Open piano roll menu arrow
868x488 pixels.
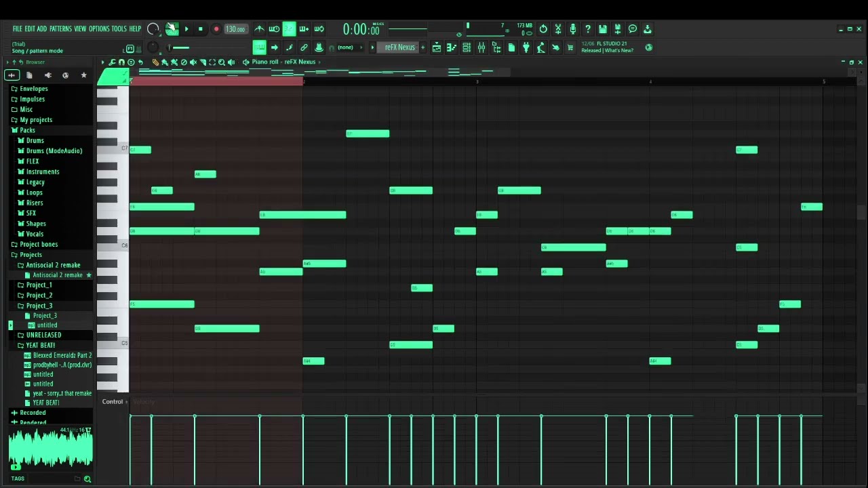pos(103,62)
